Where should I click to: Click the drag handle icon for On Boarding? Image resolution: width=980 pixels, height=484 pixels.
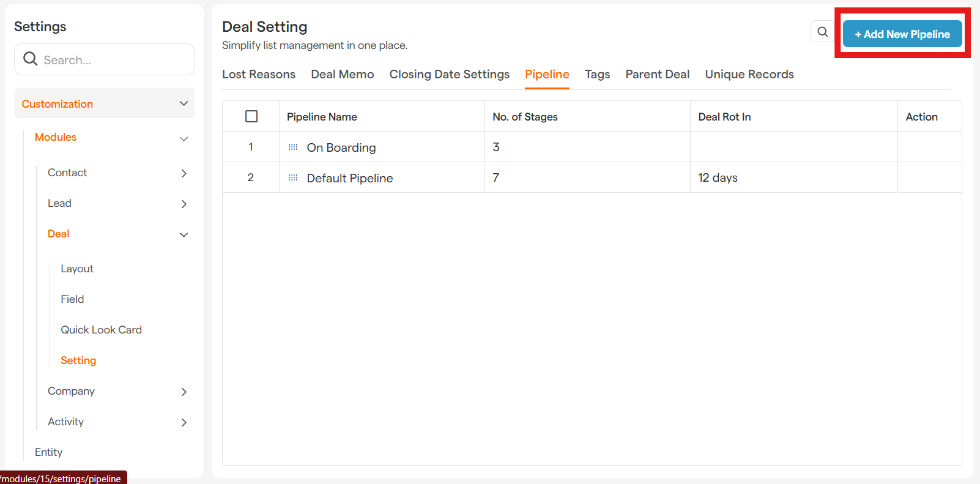coord(293,147)
